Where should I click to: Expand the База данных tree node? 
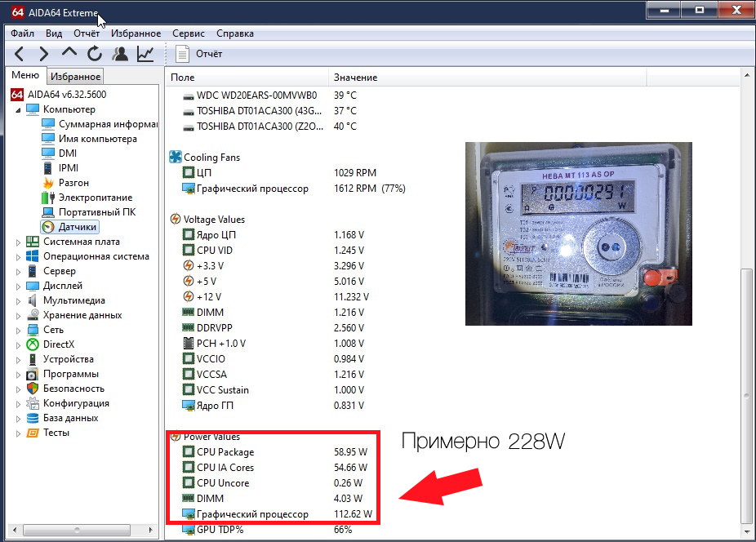coord(18,419)
